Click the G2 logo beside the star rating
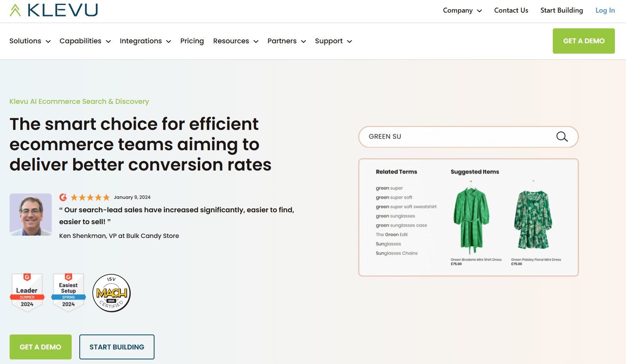Image resolution: width=626 pixels, height=364 pixels. (x=63, y=197)
